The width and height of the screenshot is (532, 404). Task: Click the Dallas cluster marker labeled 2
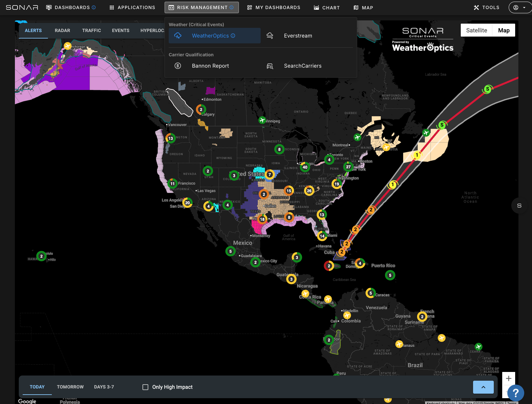click(x=264, y=194)
